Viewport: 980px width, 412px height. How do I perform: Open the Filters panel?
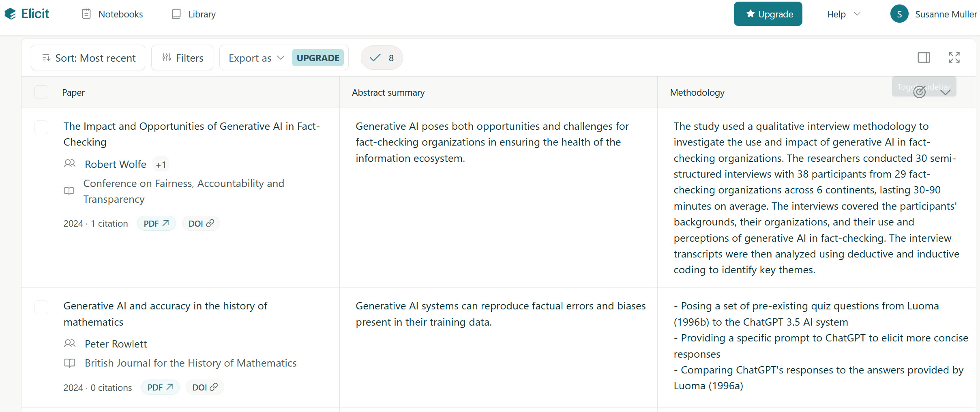(x=182, y=58)
